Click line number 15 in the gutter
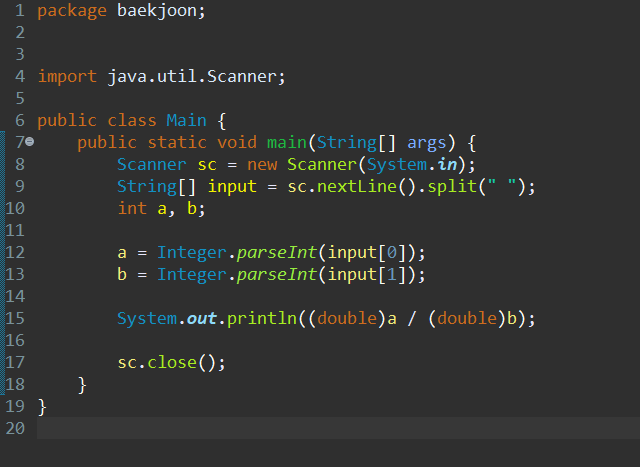The image size is (640, 467). tap(15, 319)
